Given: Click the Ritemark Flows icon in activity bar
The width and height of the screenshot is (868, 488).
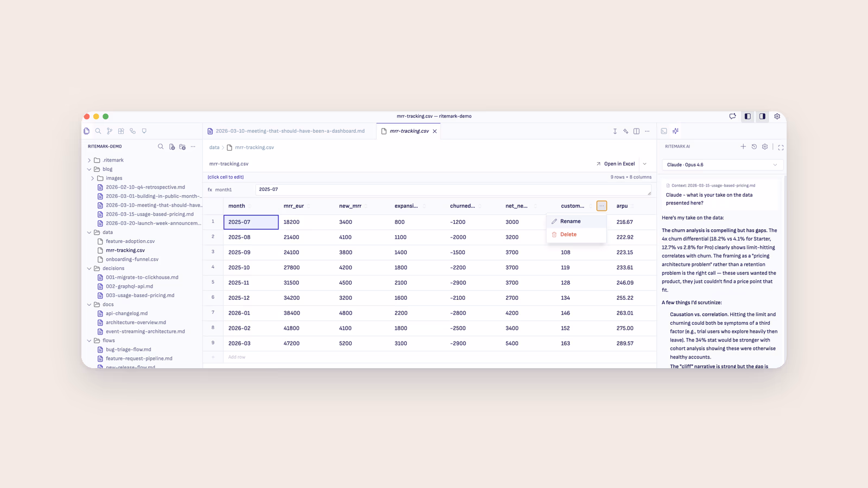Looking at the screenshot, I should coord(132,131).
